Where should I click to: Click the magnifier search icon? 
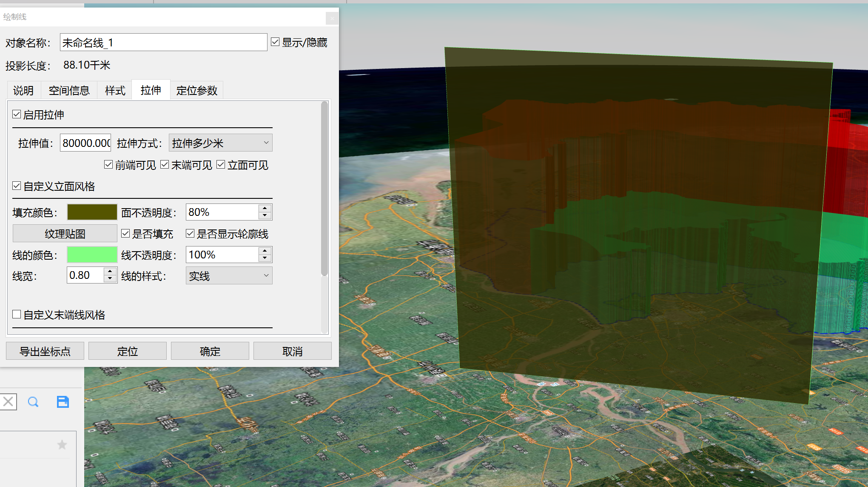coord(33,402)
